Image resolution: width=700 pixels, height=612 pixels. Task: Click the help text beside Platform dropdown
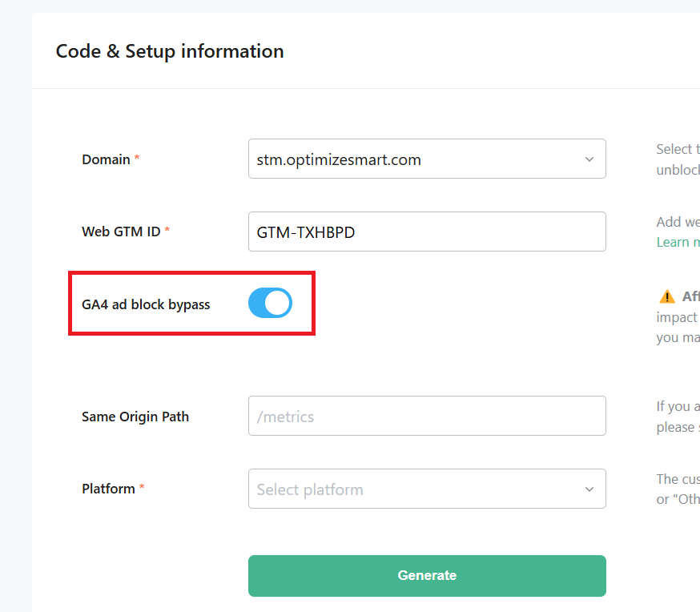point(678,489)
